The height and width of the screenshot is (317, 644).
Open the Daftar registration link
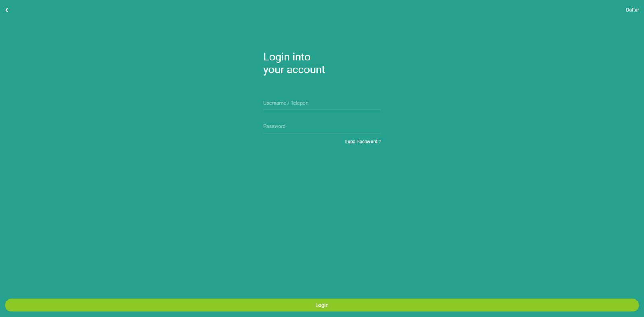632,10
